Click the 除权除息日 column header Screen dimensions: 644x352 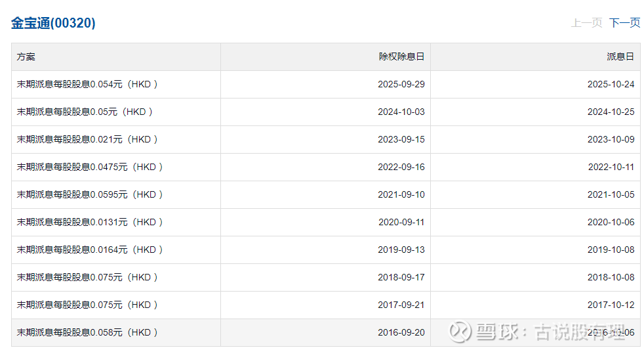(401, 56)
